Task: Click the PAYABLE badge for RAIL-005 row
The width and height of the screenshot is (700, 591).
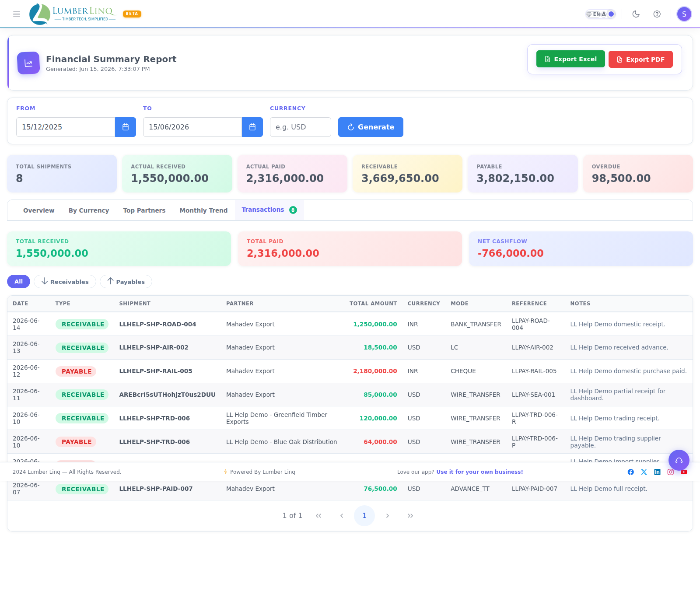Action: point(76,371)
